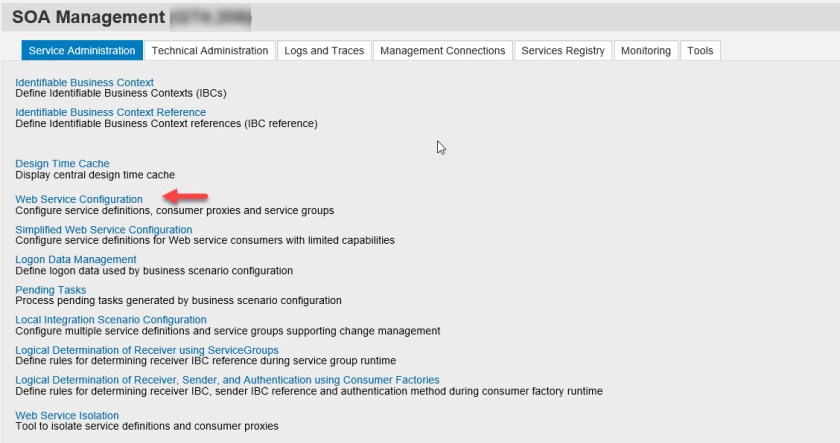The height and width of the screenshot is (443, 840).
Task: Open Web Service Configuration link
Action: (x=79, y=199)
